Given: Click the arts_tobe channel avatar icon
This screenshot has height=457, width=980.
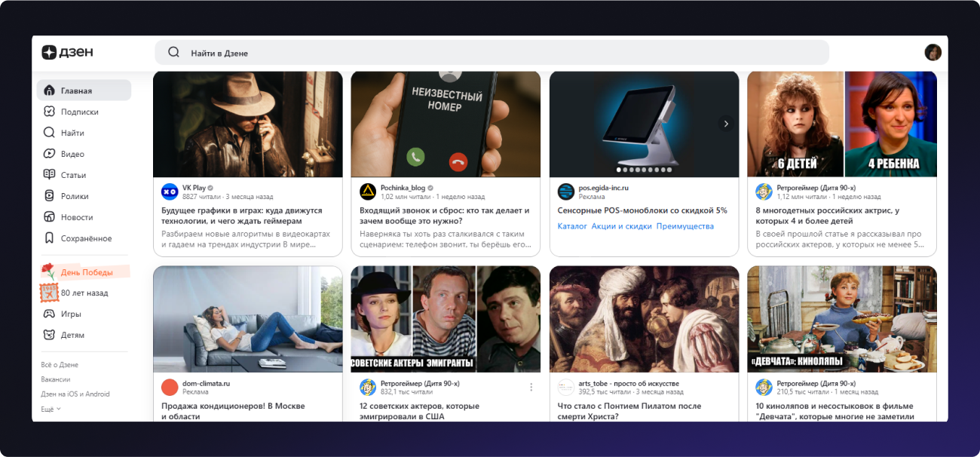Looking at the screenshot, I should 566,388.
